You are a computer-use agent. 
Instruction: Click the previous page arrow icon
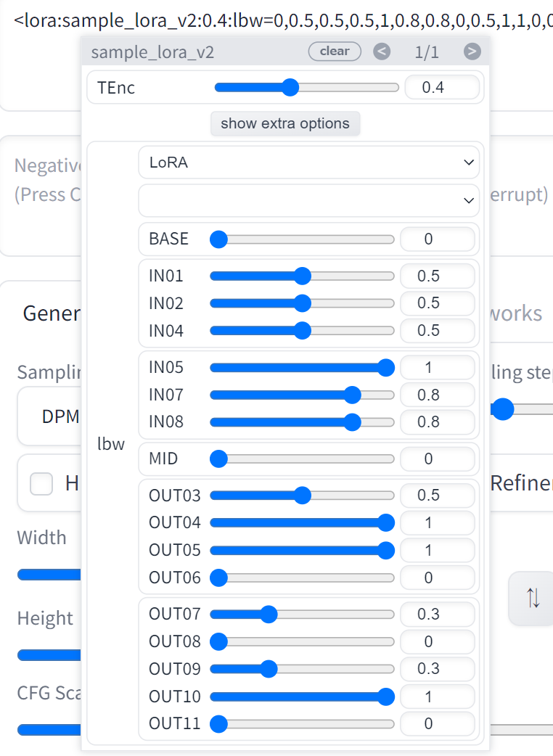(382, 52)
